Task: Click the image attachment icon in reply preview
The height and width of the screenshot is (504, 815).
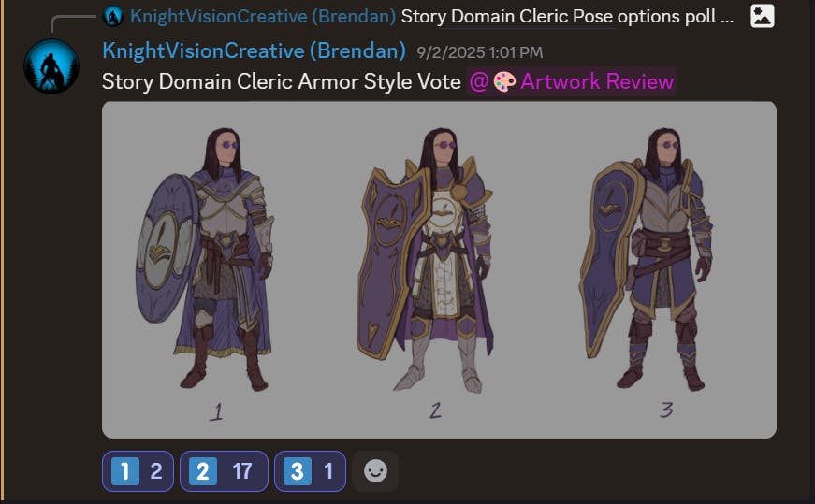Action: point(762,16)
